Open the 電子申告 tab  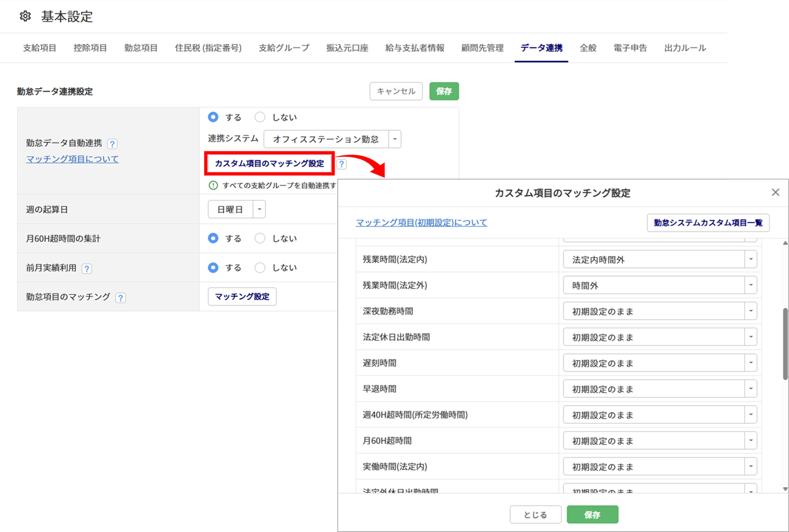pyautogui.click(x=630, y=48)
